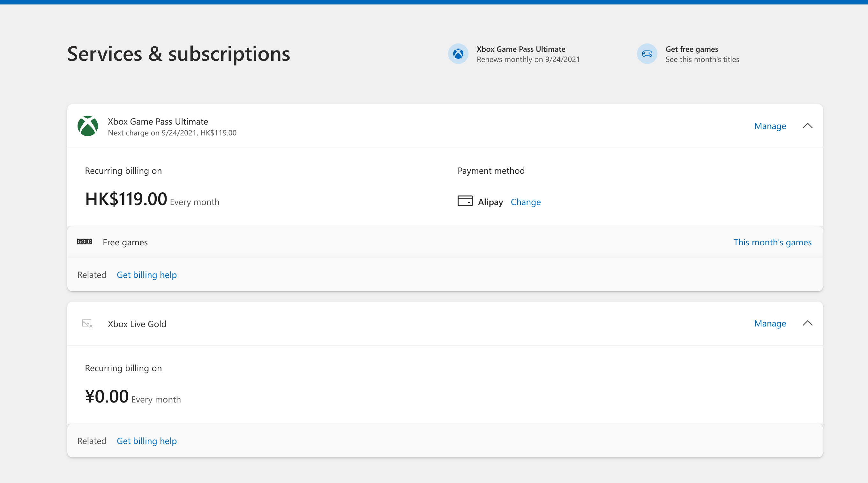This screenshot has width=868, height=483.
Task: Click 'Every month' beside HK$119.00
Action: (x=195, y=202)
